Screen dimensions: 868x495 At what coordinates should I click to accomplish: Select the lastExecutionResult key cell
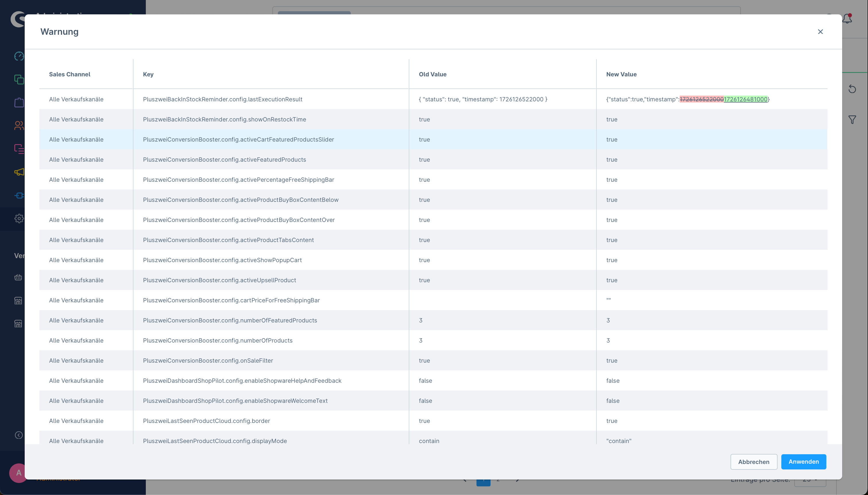coord(271,99)
